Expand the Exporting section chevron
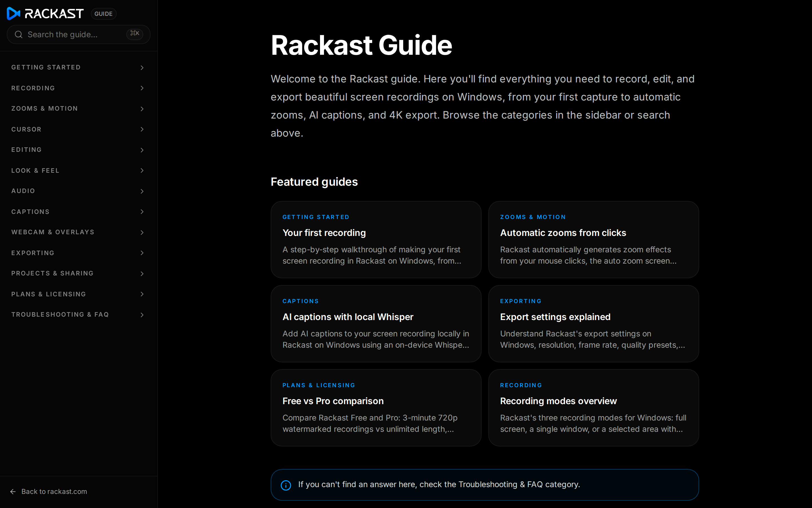 pyautogui.click(x=142, y=253)
